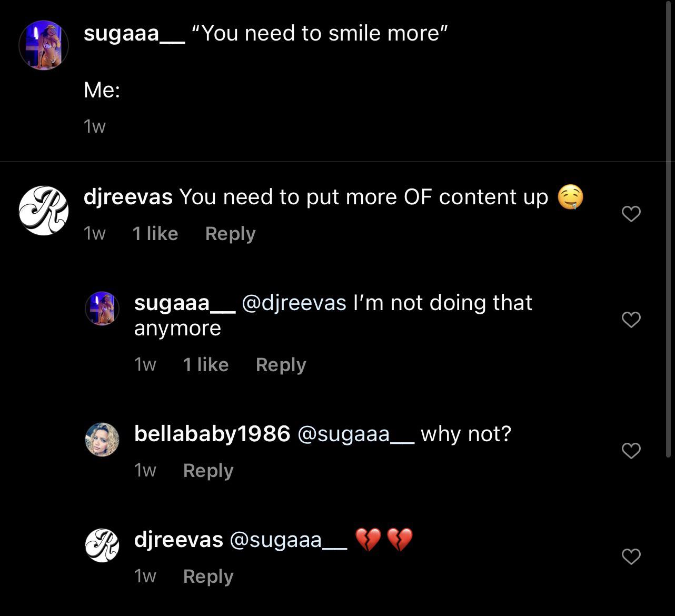Image resolution: width=675 pixels, height=616 pixels.
Task: Reply to djreevas's broken hearts comment
Action: click(208, 577)
